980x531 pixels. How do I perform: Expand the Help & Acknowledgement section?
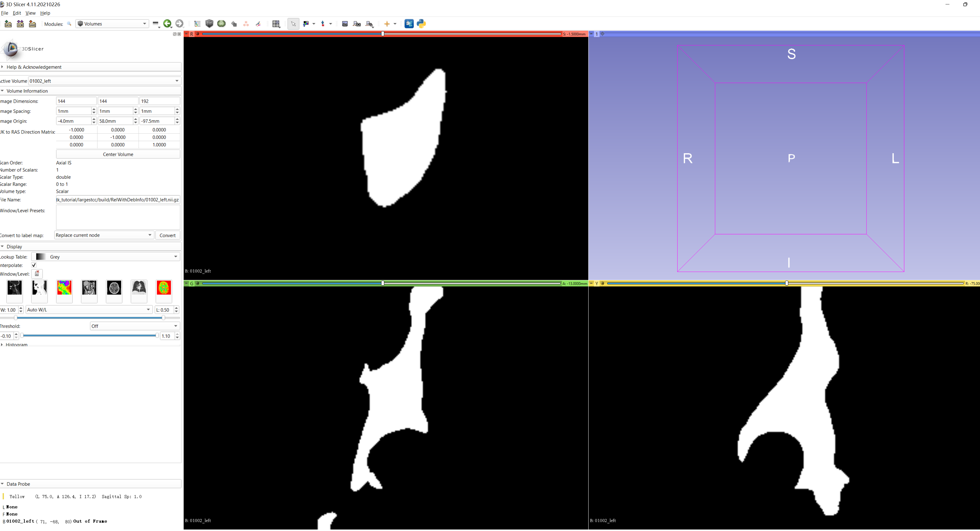tap(34, 67)
